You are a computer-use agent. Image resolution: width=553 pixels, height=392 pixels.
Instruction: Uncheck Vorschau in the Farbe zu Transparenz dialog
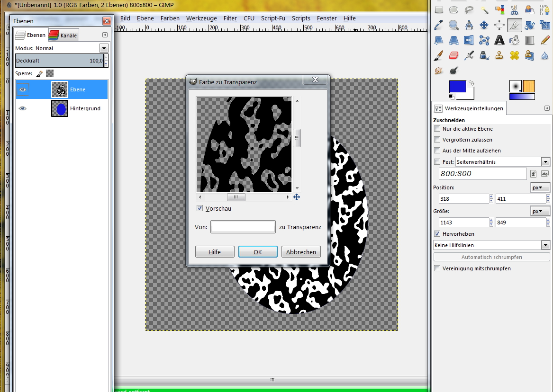(x=199, y=208)
